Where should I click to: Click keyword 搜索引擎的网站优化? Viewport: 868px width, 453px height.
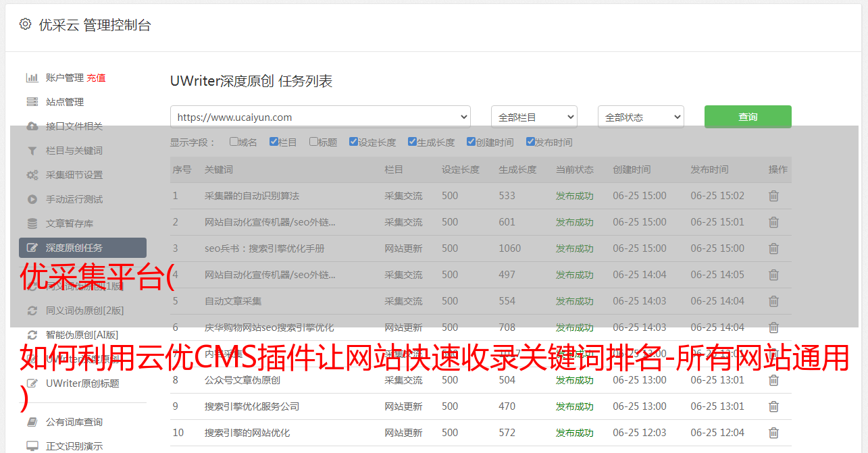tap(247, 433)
